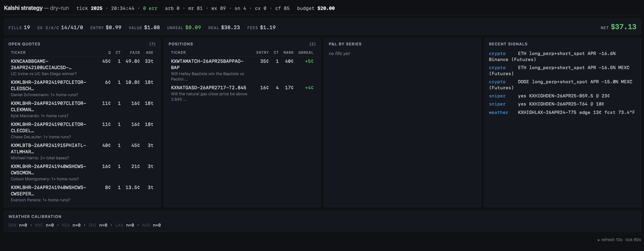Click the MIA n=0 calibration entry
This screenshot has height=251, width=644.
[x=71, y=225]
